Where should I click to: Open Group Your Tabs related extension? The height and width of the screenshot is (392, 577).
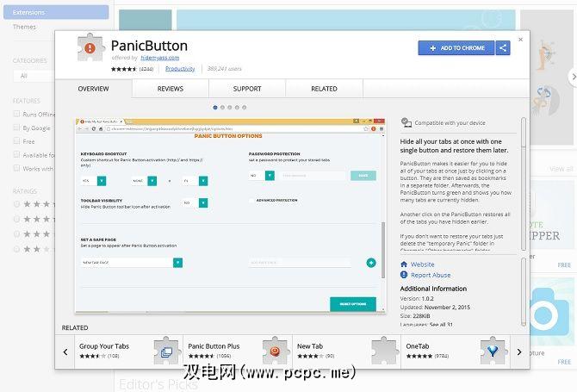129,352
